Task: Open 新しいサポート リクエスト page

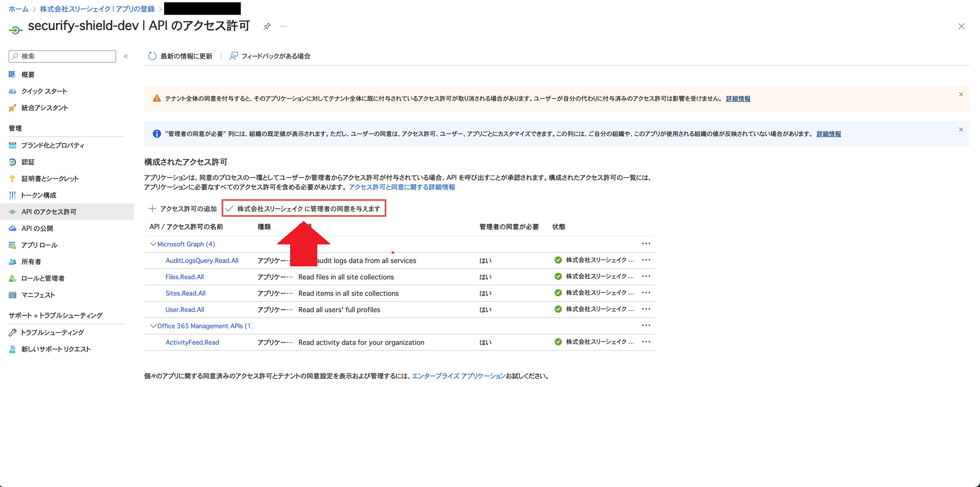Action: tap(50, 349)
